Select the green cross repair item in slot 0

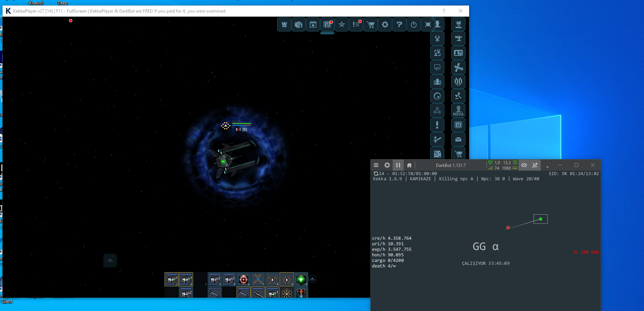301,279
